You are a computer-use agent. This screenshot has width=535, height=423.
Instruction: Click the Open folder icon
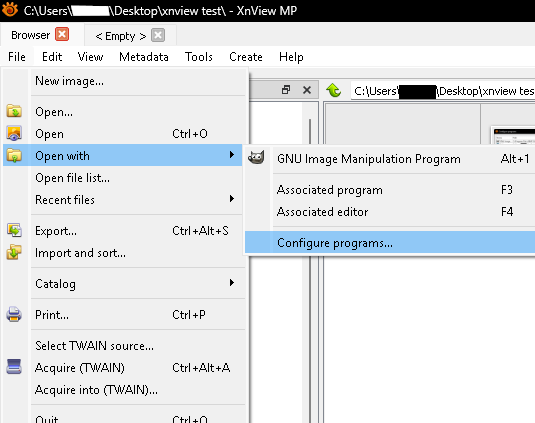click(14, 111)
